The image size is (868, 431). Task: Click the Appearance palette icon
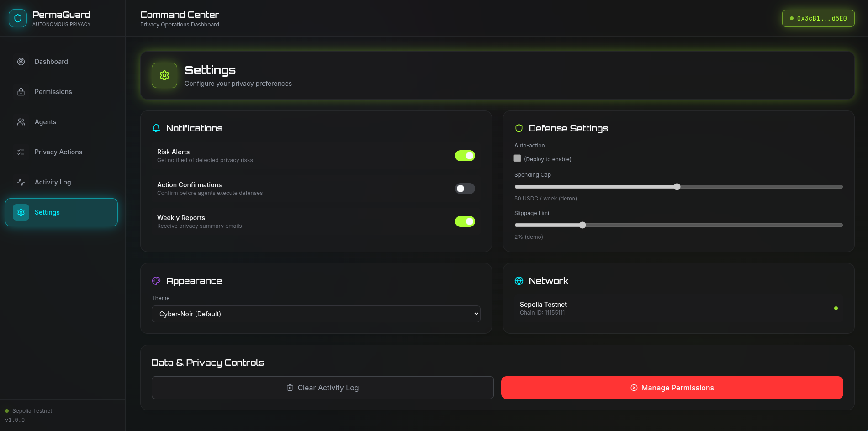(156, 281)
